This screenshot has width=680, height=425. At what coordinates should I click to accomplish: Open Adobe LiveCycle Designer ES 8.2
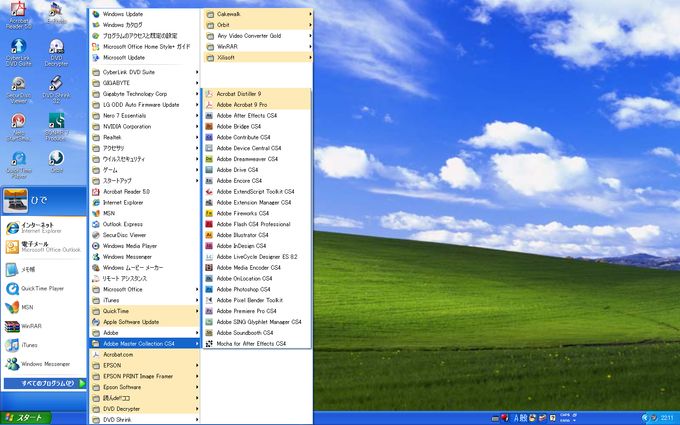(x=257, y=257)
